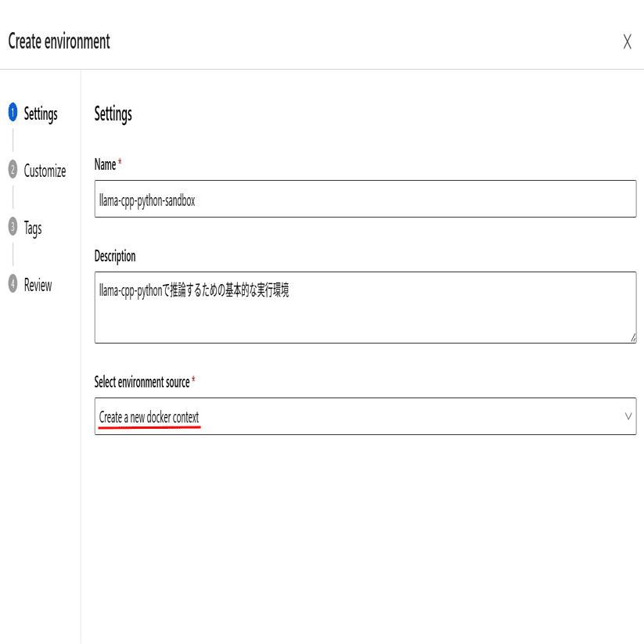Click into the Description text area
Viewport: 644px width, 644px height.
pos(365,308)
